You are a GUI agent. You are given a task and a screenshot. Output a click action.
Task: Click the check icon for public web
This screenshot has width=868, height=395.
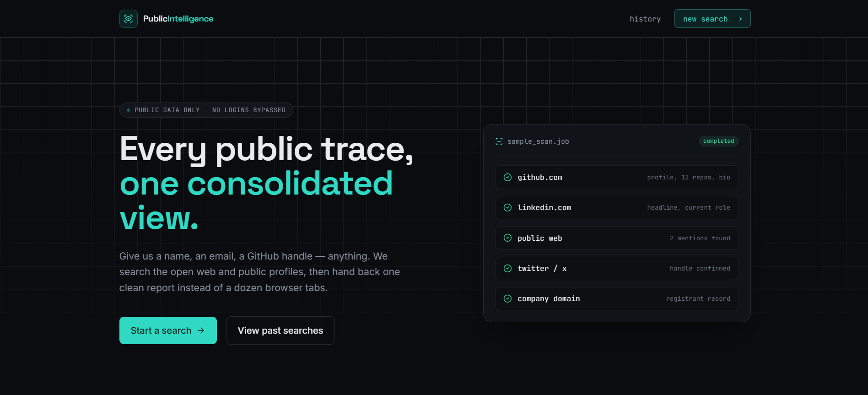(x=507, y=238)
